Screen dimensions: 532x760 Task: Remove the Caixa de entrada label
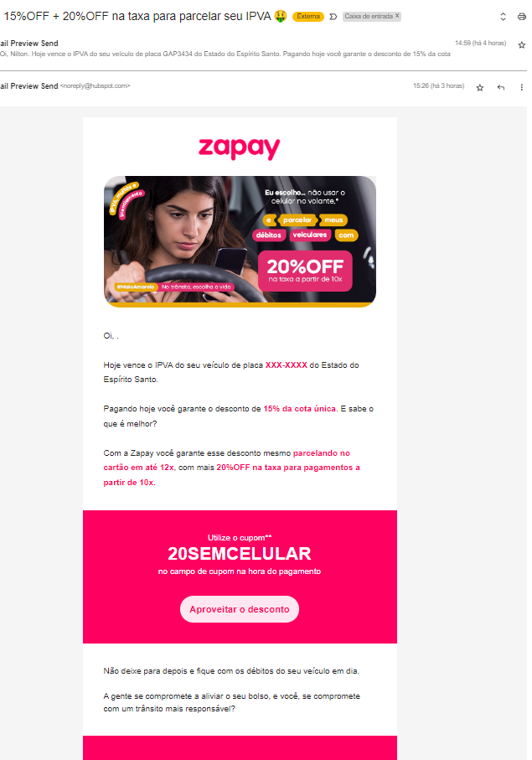(x=397, y=16)
